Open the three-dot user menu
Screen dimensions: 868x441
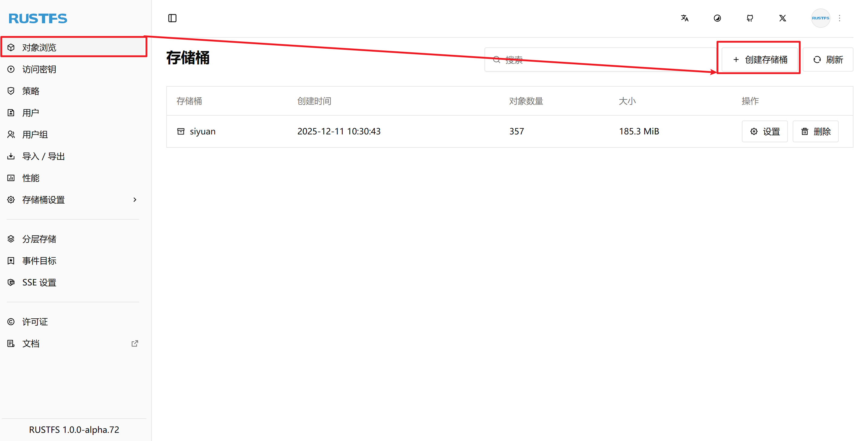point(839,18)
